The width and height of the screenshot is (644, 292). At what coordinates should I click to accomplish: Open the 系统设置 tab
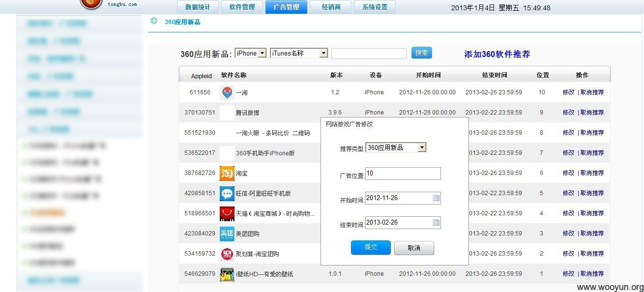pos(375,7)
